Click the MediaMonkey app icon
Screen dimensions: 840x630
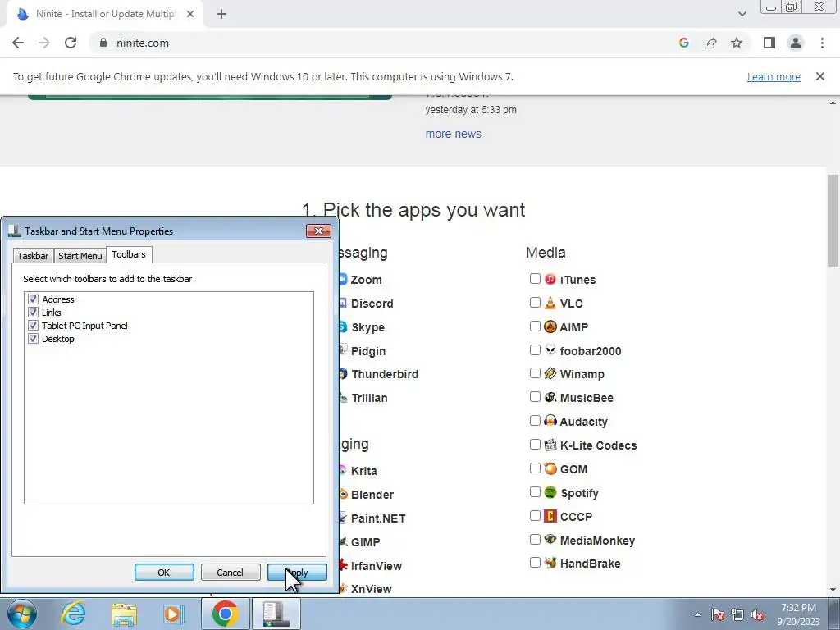click(550, 539)
